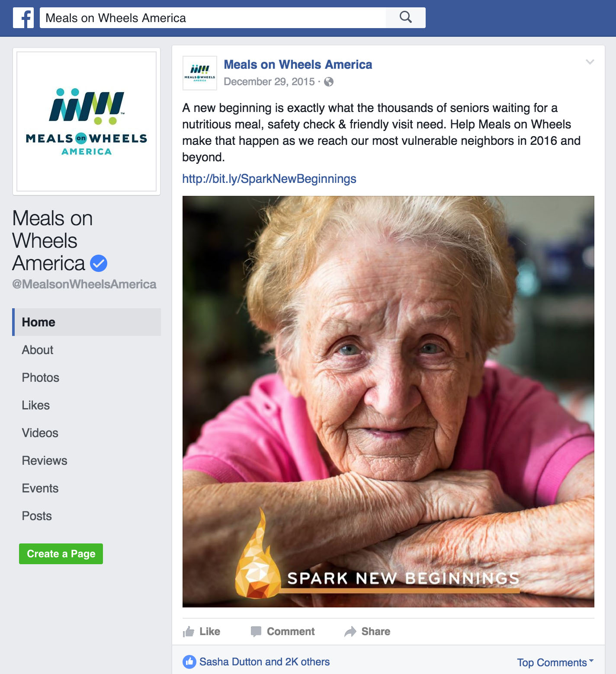616x674 pixels.
Task: Click the Share arrow icon
Action: (350, 632)
